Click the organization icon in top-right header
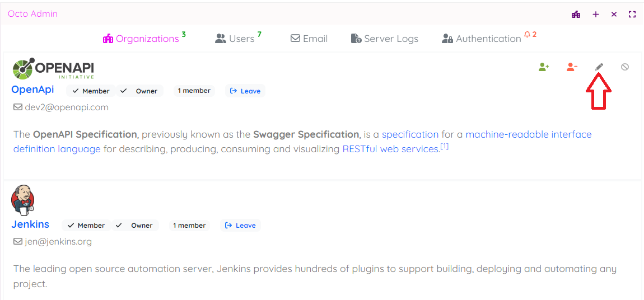 [x=576, y=15]
